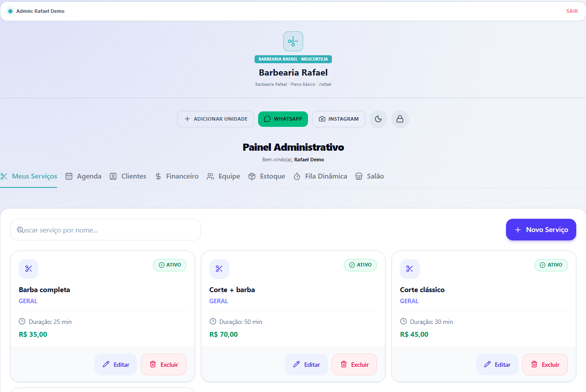Click the Duração: 50 min text
This screenshot has width=586, height=392.
pos(240,322)
